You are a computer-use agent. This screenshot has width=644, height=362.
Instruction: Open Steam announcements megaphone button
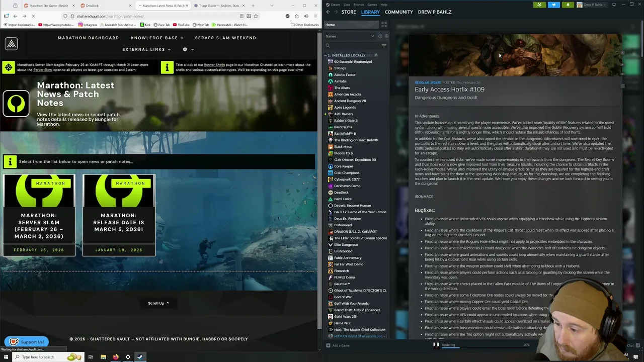(553, 5)
